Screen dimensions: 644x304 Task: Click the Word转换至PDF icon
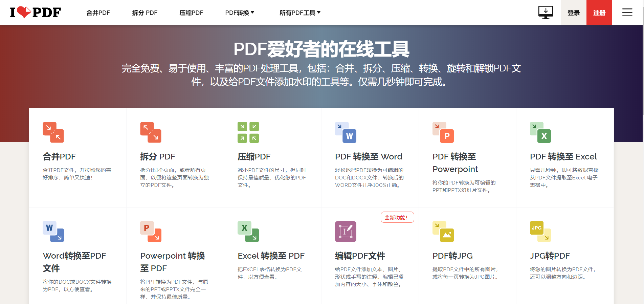coord(53,232)
